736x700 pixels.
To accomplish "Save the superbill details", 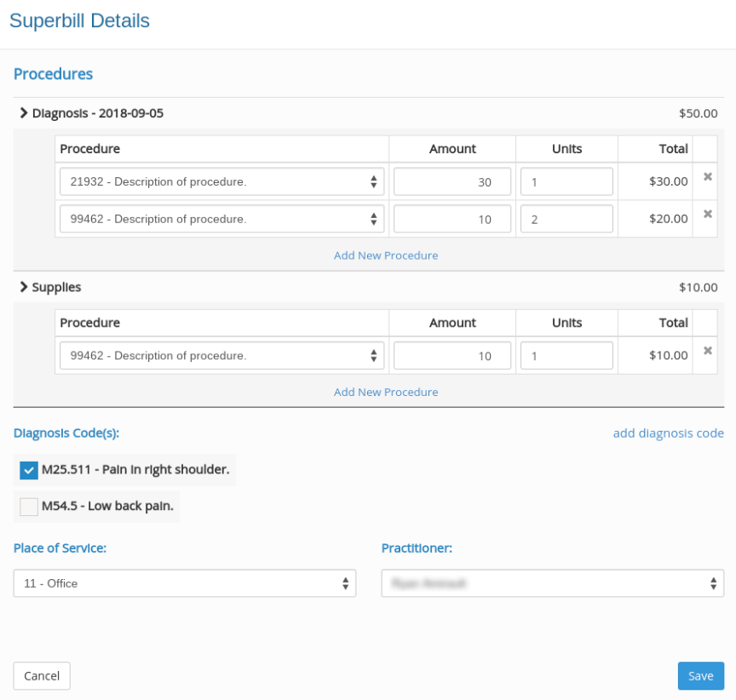I will pyautogui.click(x=700, y=675).
